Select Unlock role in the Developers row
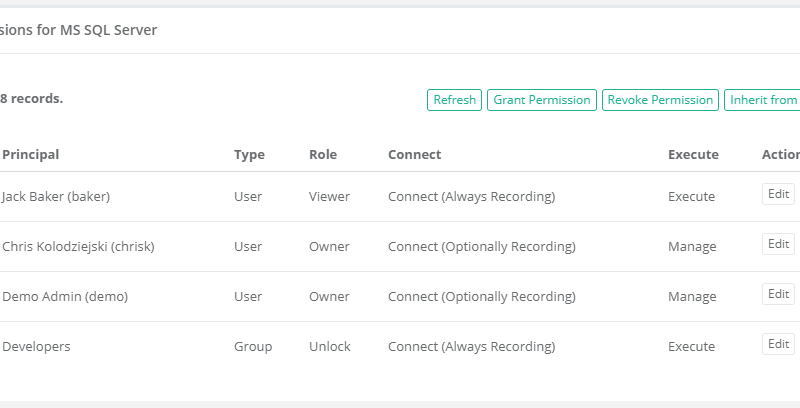Image resolution: width=800 pixels, height=408 pixels. point(330,347)
